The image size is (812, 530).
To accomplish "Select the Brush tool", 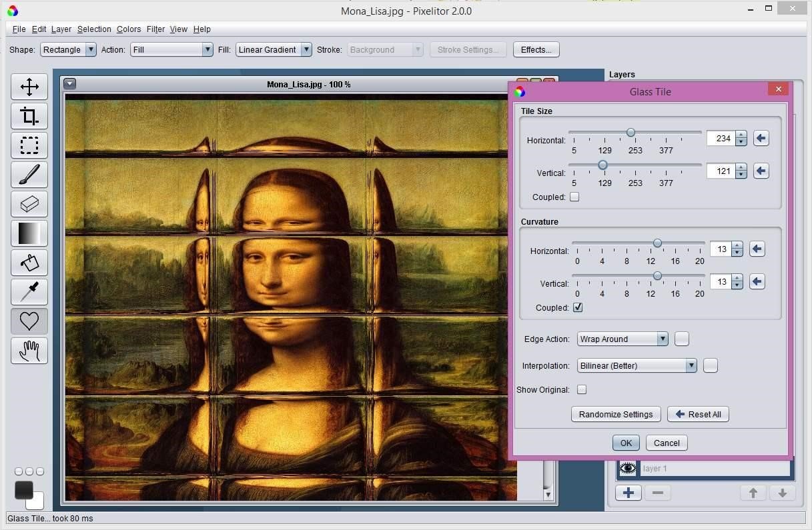I will (29, 175).
